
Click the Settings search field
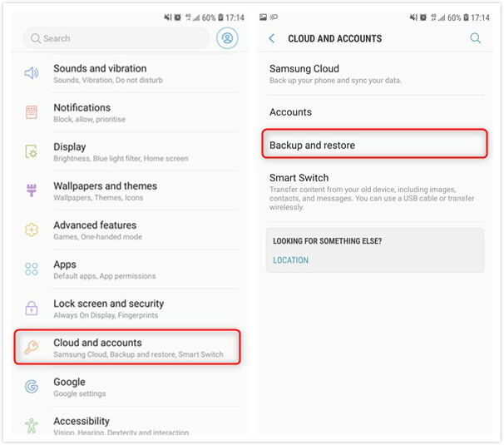pyautogui.click(x=116, y=38)
